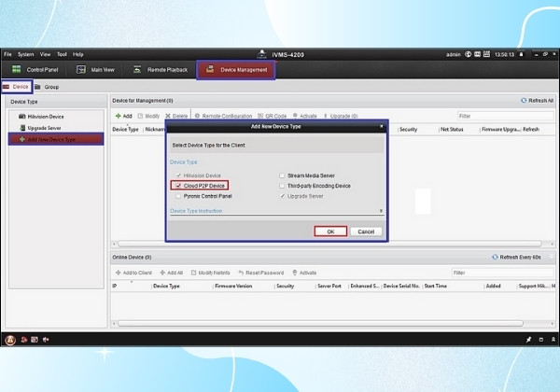The height and width of the screenshot is (392, 560).
Task: Click the storage card icon in title bar
Action: [478, 54]
